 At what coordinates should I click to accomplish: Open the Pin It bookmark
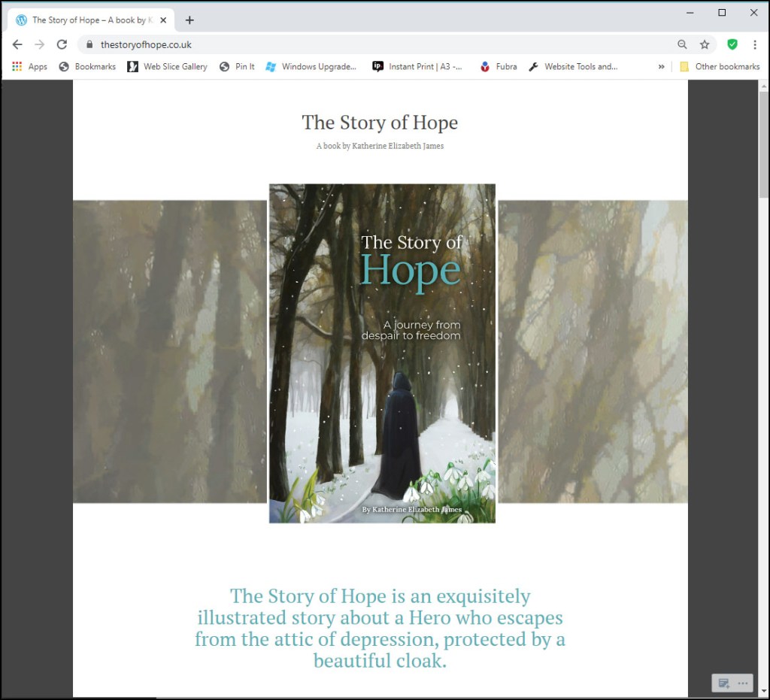coord(237,67)
